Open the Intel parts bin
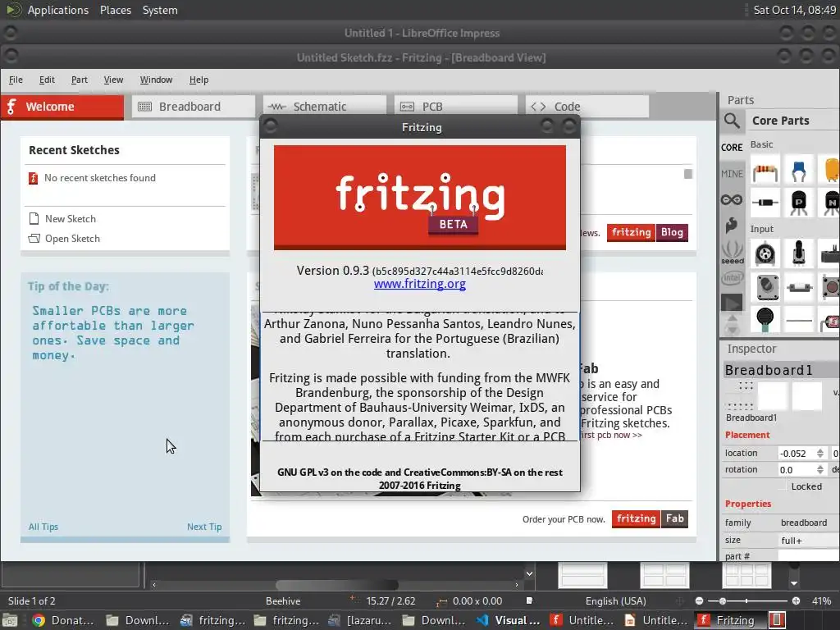 732,277
